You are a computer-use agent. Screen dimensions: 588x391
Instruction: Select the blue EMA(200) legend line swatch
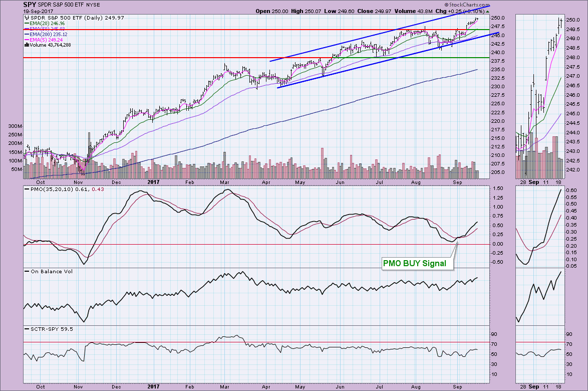tap(27, 34)
